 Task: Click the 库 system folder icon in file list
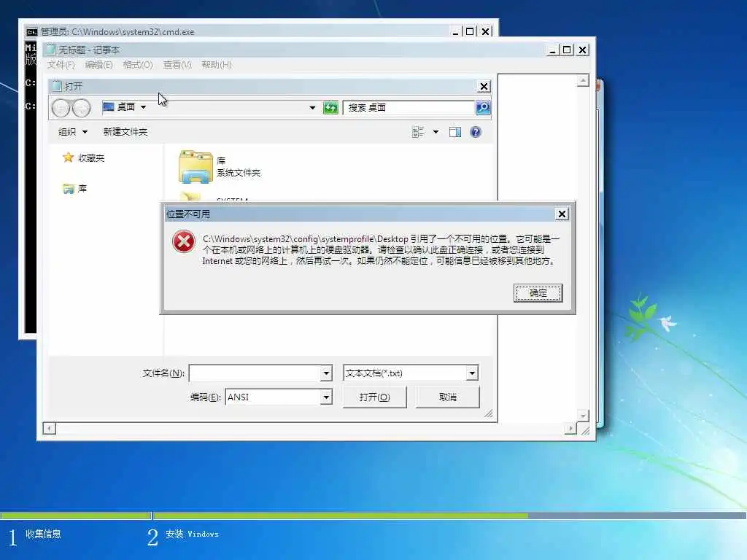(196, 167)
